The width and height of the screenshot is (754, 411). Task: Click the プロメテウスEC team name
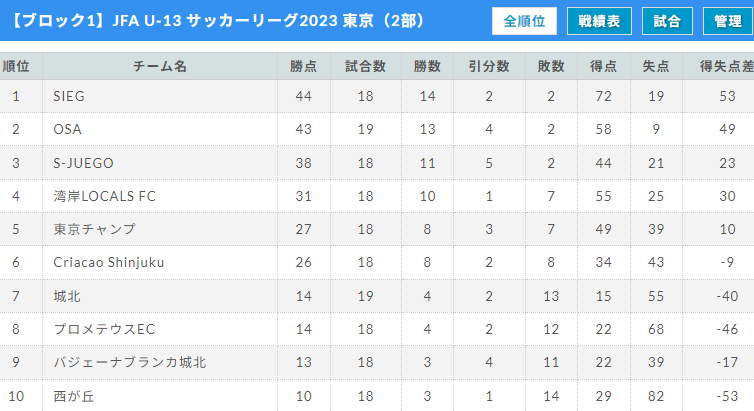(x=104, y=329)
